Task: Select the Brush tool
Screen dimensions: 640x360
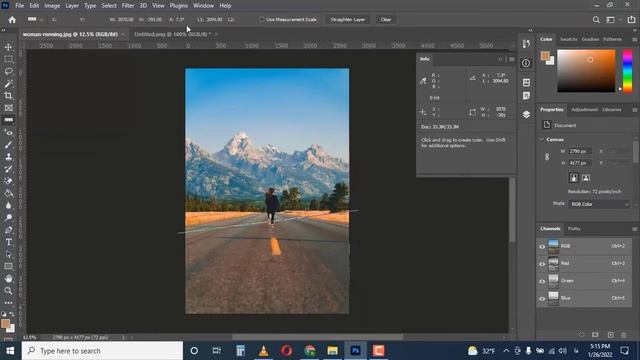Action: point(8,144)
